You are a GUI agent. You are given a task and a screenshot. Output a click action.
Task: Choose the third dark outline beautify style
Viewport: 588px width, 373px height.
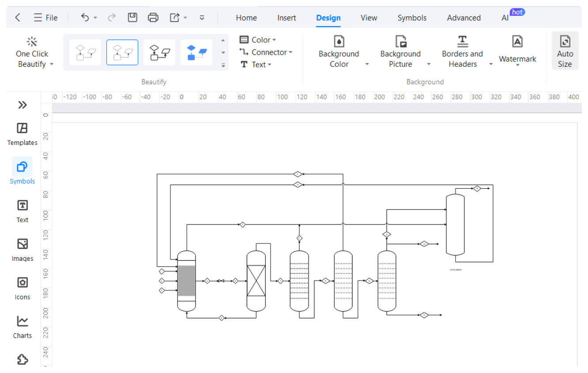tap(159, 53)
